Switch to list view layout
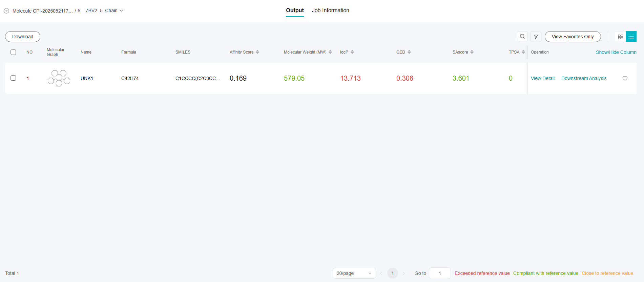Screen dimensions: 644x282 click(631, 37)
